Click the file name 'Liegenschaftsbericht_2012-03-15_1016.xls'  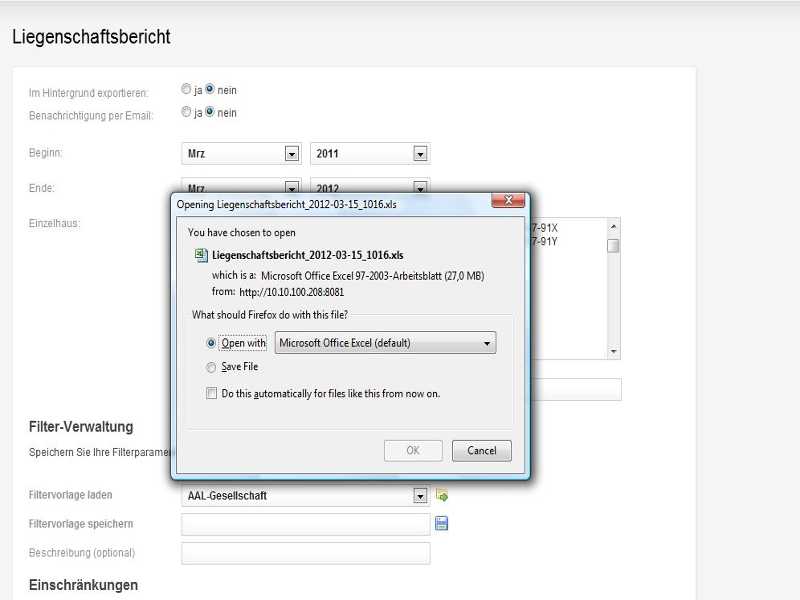click(x=308, y=255)
